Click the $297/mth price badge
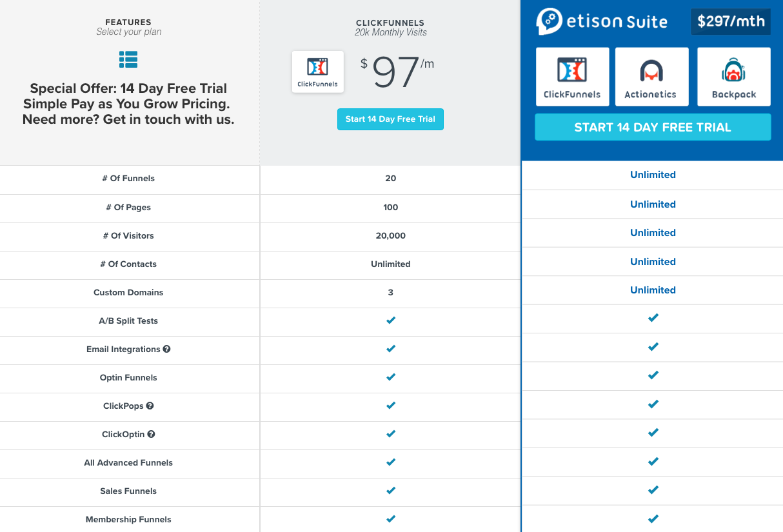The image size is (783, 532). 731,21
